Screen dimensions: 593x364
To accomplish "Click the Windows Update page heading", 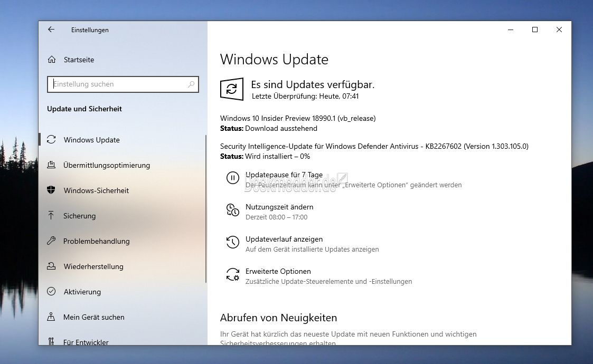I will (x=274, y=59).
